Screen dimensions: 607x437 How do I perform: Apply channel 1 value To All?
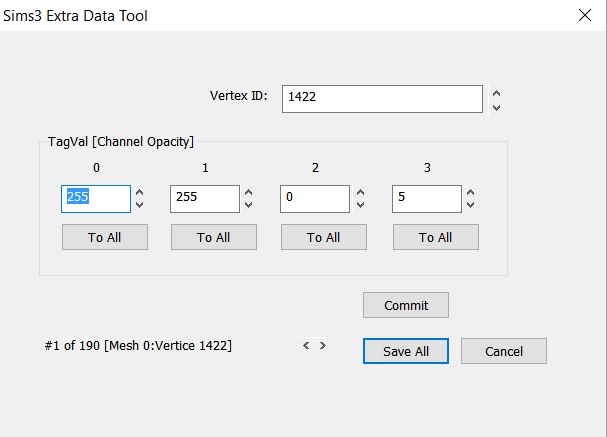click(x=214, y=237)
